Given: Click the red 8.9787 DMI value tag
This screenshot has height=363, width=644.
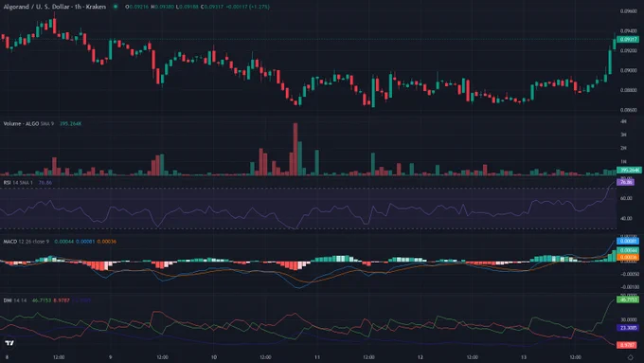Looking at the screenshot, I should [627, 345].
